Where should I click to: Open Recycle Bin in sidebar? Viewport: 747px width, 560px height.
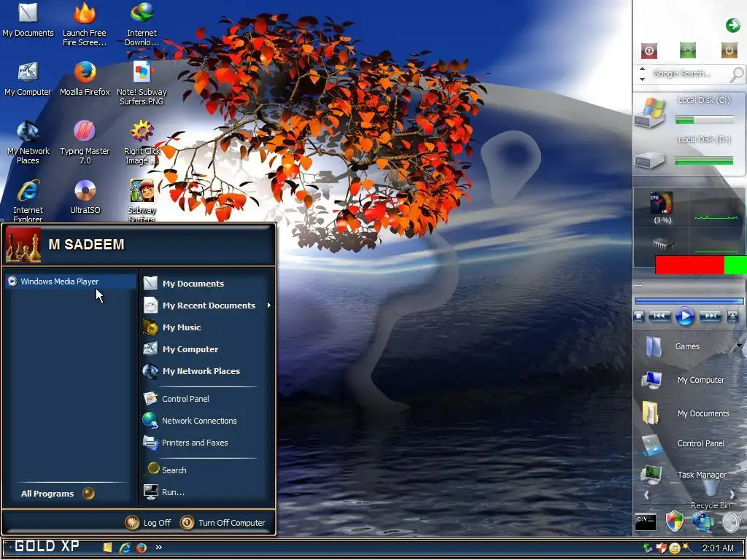pyautogui.click(x=711, y=494)
